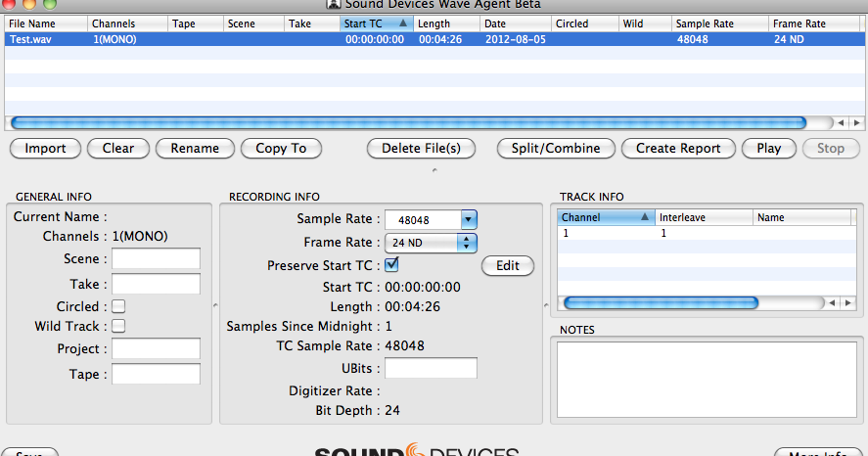Sort file list by Channels column
868x456 pixels.
point(127,23)
